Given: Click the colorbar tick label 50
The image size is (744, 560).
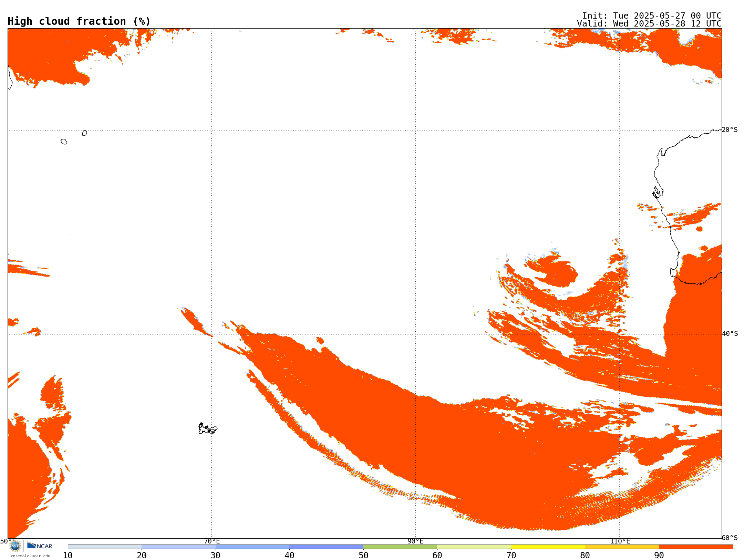Looking at the screenshot, I should pyautogui.click(x=363, y=555).
